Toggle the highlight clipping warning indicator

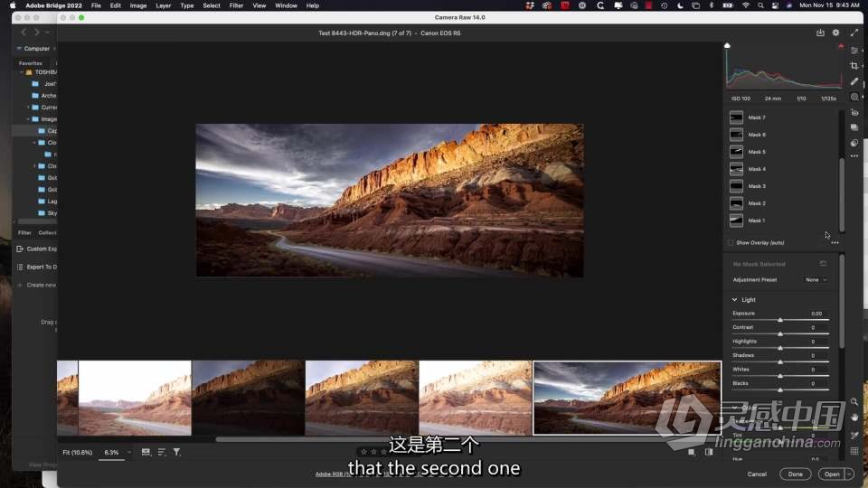[841, 45]
